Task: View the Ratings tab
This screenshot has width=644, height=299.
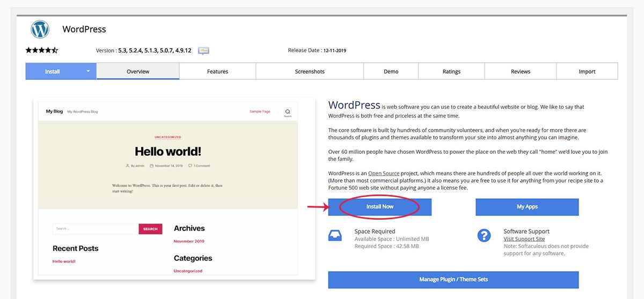Action: pos(451,71)
